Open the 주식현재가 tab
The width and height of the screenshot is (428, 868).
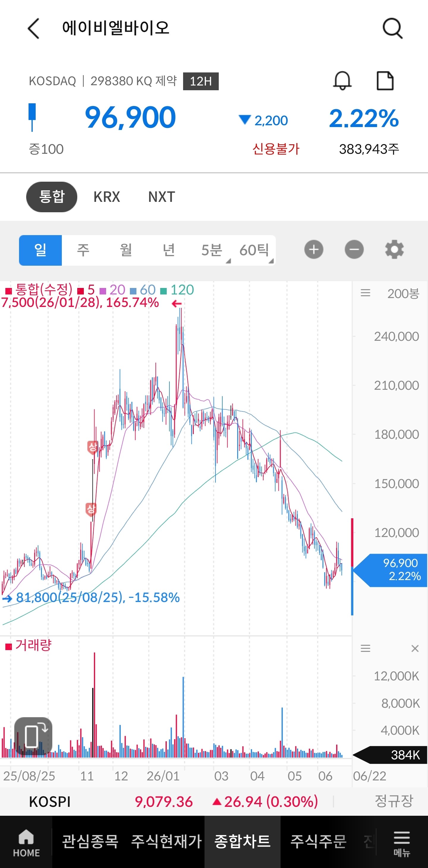tap(166, 842)
